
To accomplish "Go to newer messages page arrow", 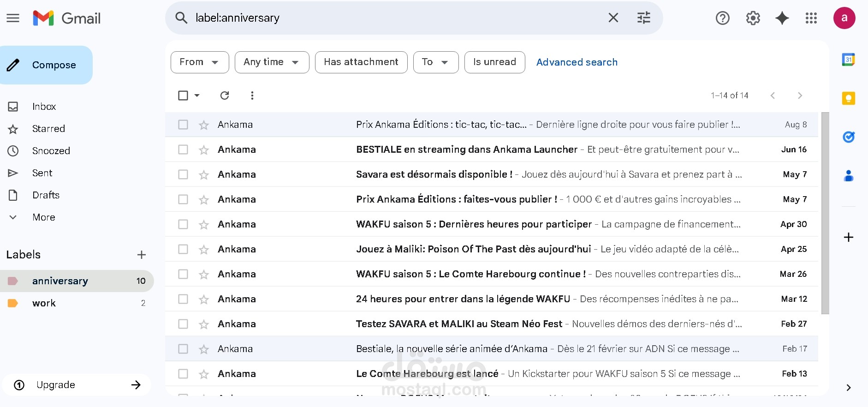I will [773, 96].
